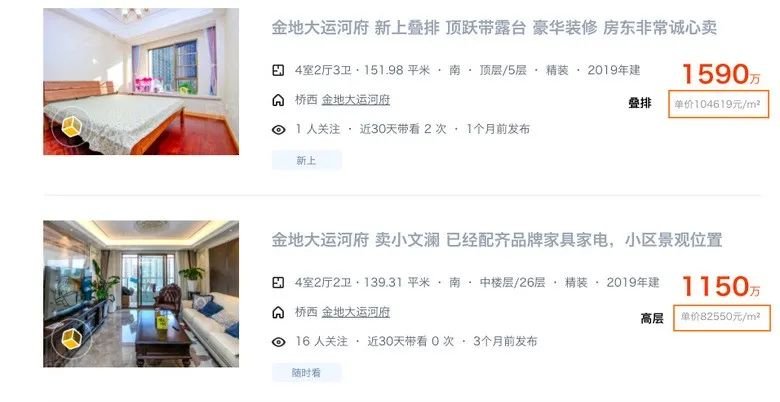
Task: Click unit price box 单价104619元/m²
Action: [719, 104]
